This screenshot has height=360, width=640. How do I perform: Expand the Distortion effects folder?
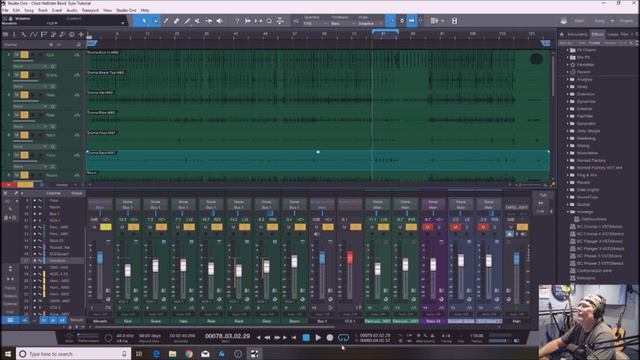coord(568,94)
